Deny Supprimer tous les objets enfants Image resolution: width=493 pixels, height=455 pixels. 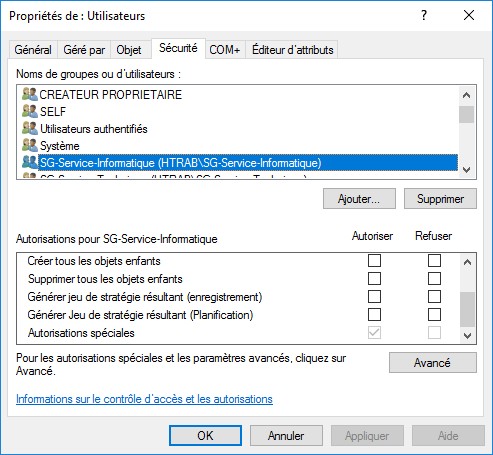434,279
